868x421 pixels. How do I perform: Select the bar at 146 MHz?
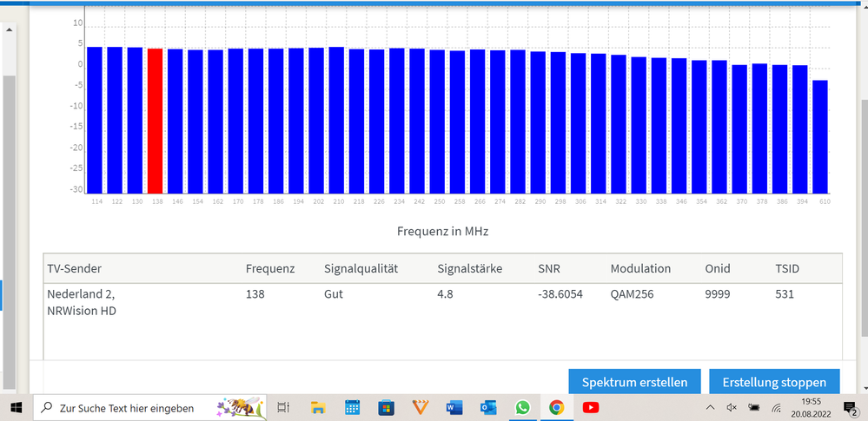(175, 122)
